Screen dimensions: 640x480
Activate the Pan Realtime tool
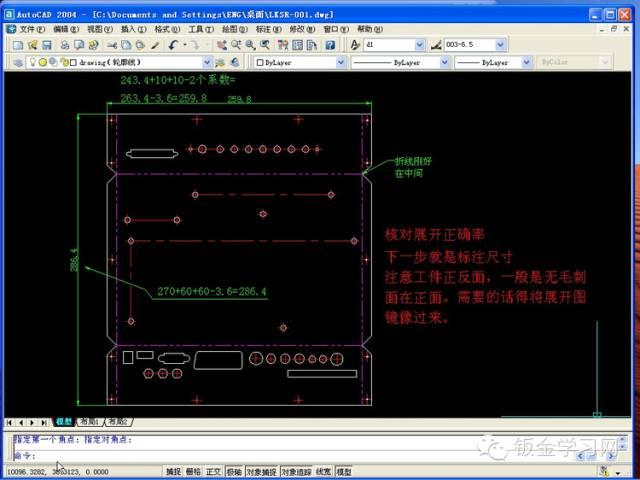(222, 45)
